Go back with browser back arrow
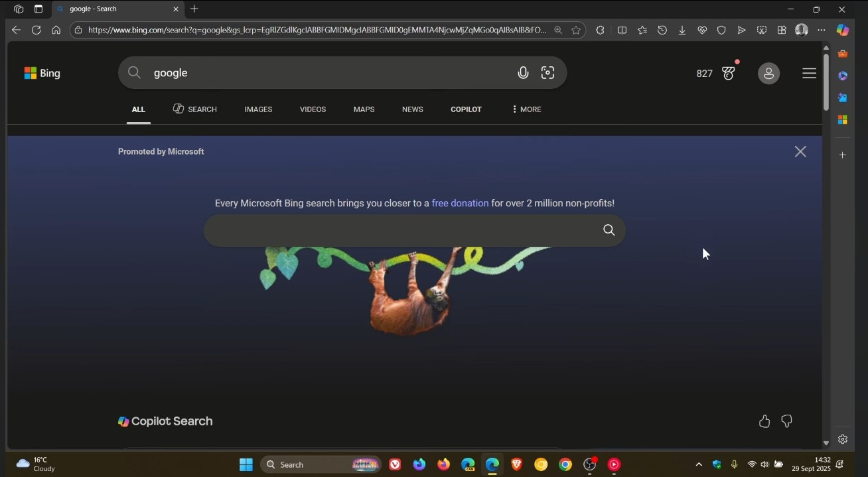 [16, 30]
